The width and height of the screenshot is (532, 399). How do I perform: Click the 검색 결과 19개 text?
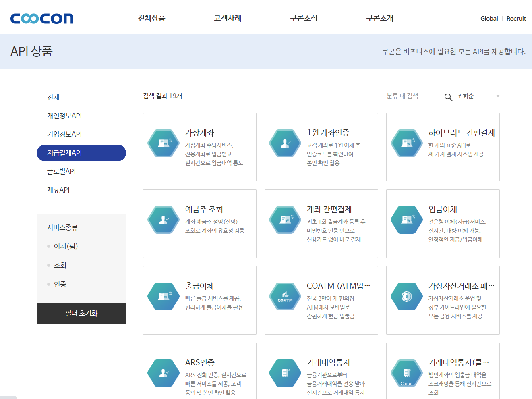click(x=162, y=96)
